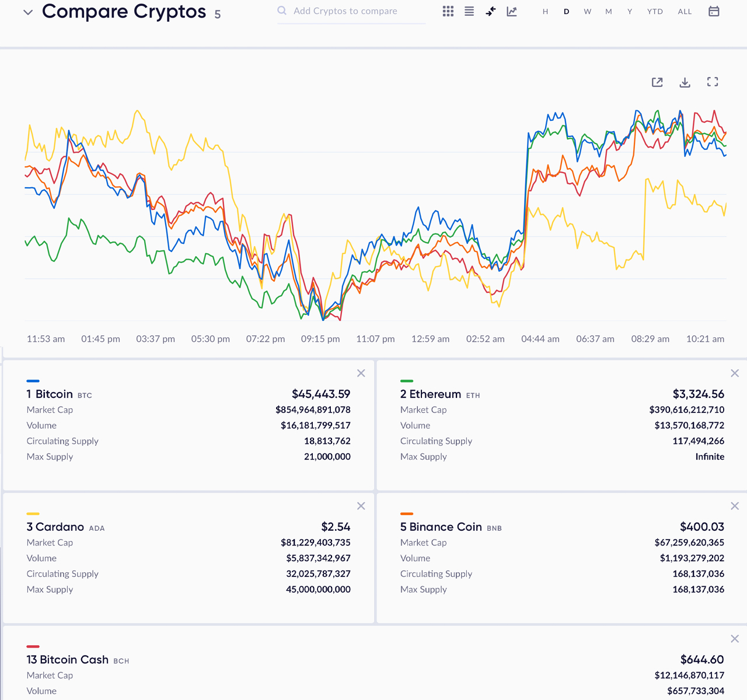This screenshot has width=747, height=700.
Task: Click the search magnifier icon
Action: (x=282, y=10)
